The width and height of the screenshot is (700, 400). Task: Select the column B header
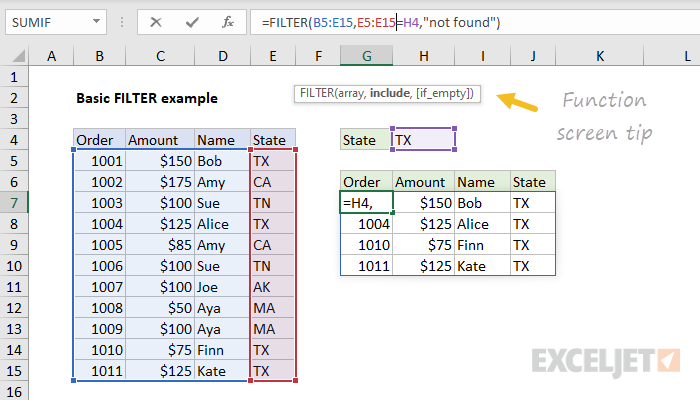tap(100, 55)
